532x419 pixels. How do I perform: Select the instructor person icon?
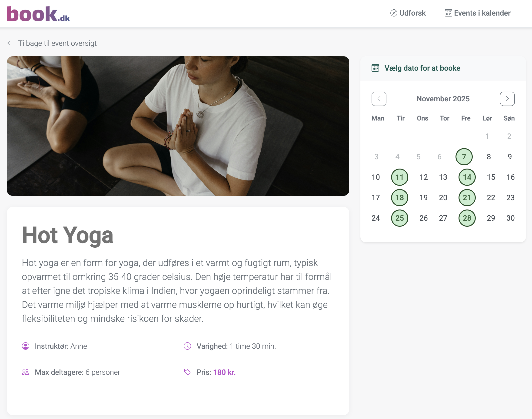tap(25, 346)
